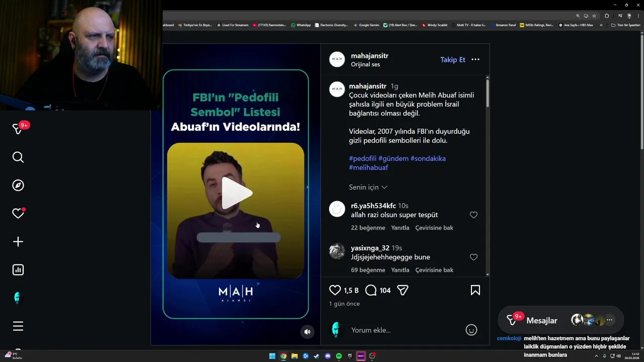Viewport: 644px width, 362px height.
Task: Expand the bookmarks overflow chevron
Action: point(601,25)
